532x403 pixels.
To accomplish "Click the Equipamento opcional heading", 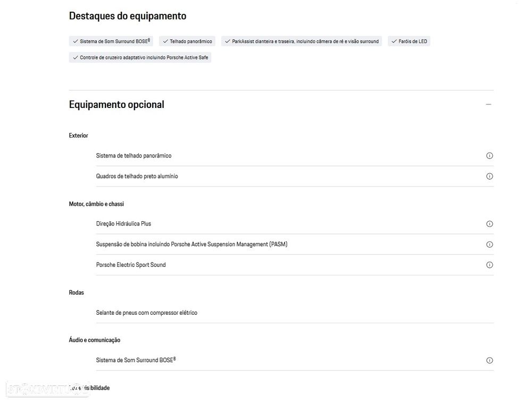I will click(117, 105).
